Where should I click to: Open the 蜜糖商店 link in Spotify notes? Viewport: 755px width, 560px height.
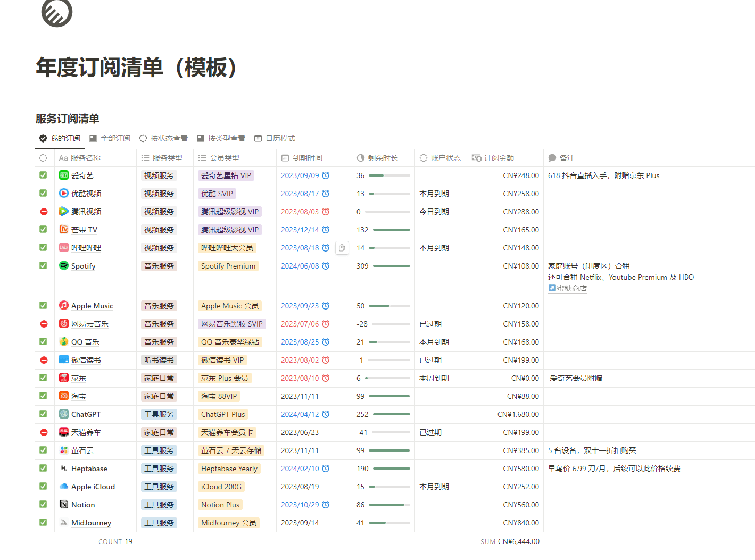(568, 288)
